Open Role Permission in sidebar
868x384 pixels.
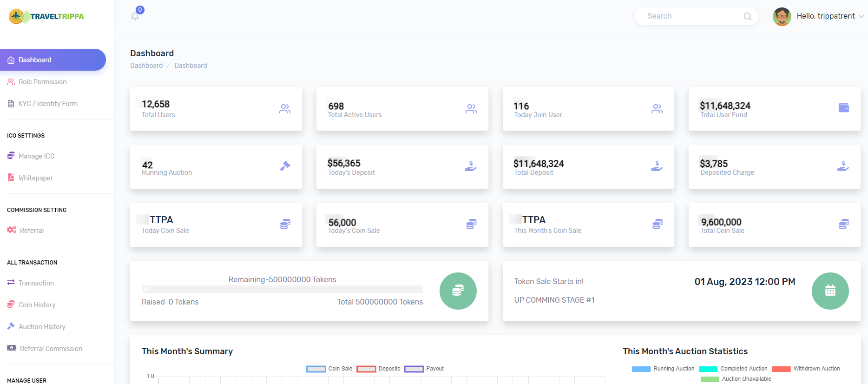(x=42, y=82)
